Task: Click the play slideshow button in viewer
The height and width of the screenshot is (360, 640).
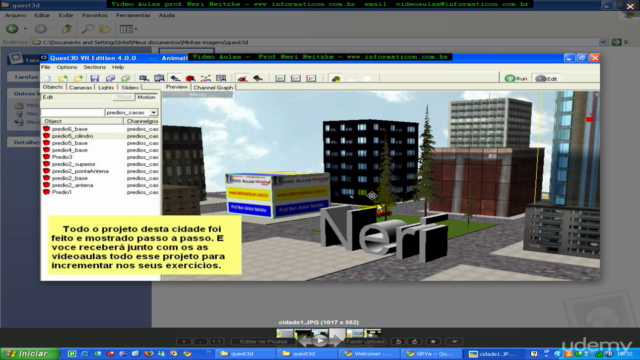Action: tap(320, 340)
